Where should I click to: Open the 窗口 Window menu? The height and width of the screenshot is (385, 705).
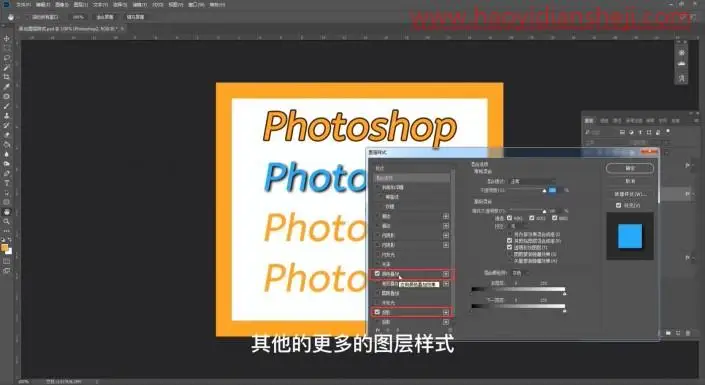pyautogui.click(x=196, y=4)
